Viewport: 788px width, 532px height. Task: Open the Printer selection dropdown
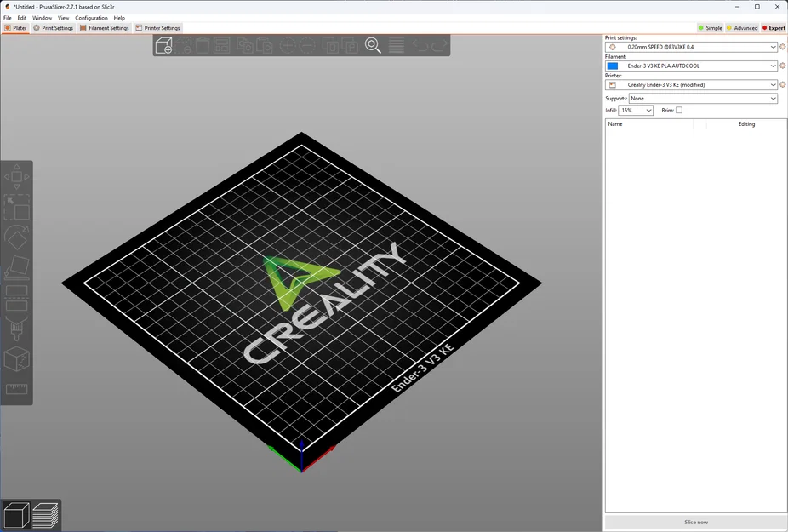pos(692,84)
